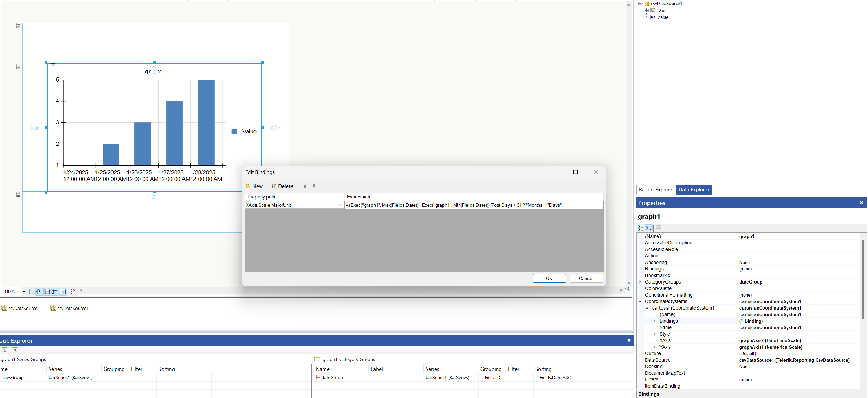Image resolution: width=868 pixels, height=398 pixels.
Task: Click the MajorUnit expression field
Action: tap(473, 205)
